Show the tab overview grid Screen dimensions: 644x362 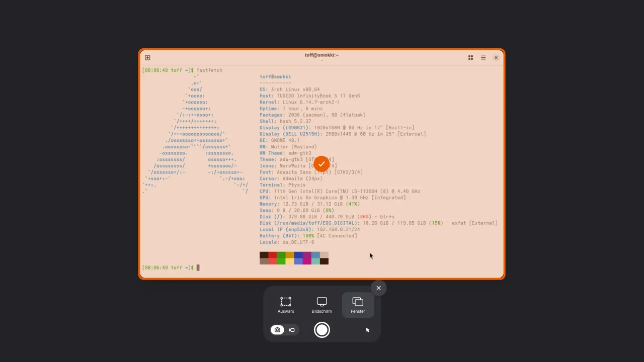coord(470,58)
